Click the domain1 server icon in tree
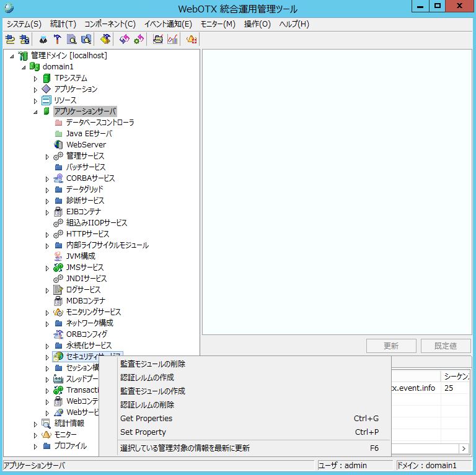476x475 pixels. coord(35,67)
